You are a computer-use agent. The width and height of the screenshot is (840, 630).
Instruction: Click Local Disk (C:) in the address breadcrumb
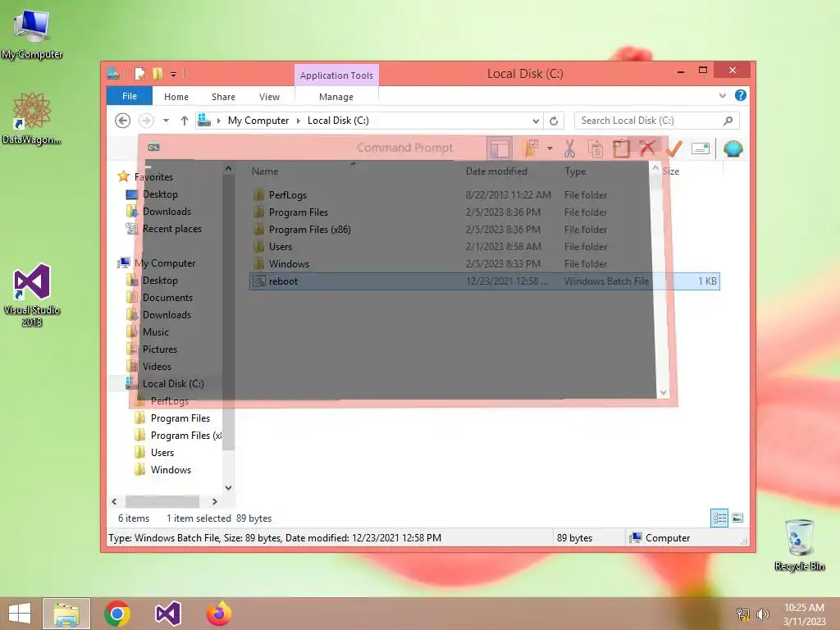point(338,121)
